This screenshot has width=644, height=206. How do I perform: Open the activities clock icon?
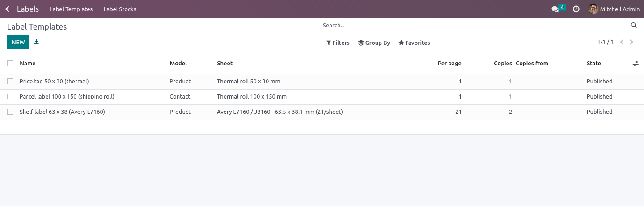coord(576,9)
